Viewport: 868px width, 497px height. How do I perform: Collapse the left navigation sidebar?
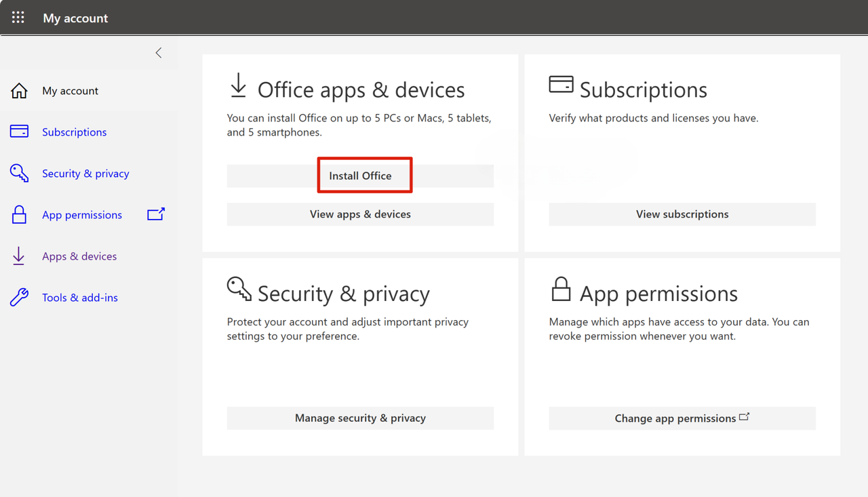click(158, 52)
